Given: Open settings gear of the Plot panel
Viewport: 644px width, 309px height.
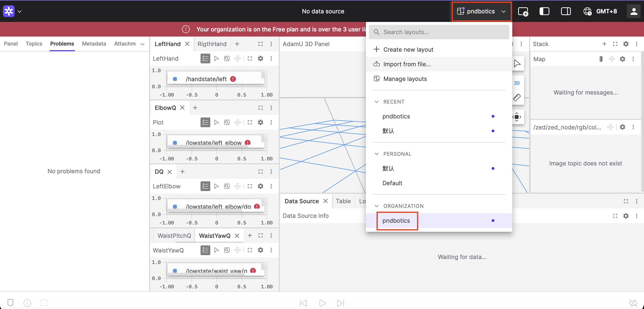Looking at the screenshot, I should (x=261, y=122).
